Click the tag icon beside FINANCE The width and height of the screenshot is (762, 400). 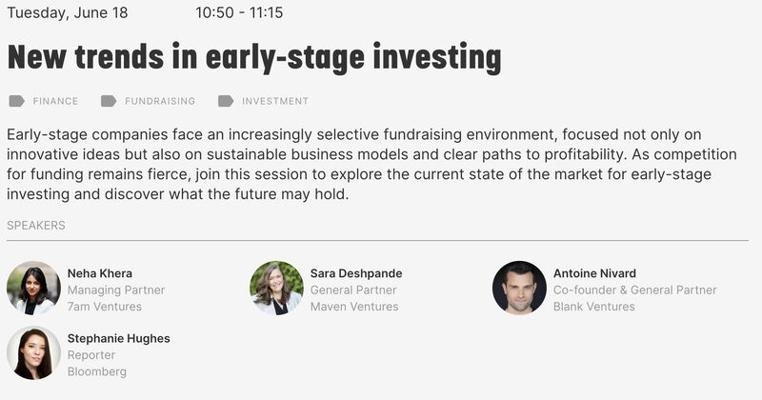click(x=16, y=101)
